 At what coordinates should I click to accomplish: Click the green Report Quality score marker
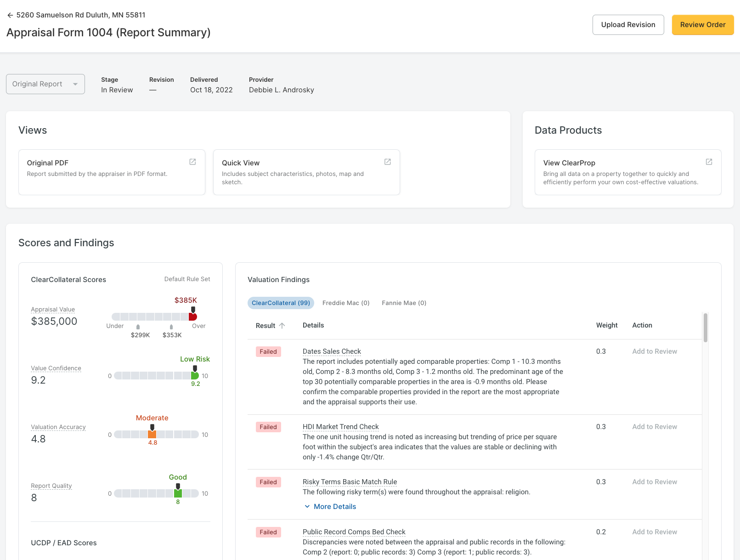click(x=178, y=493)
